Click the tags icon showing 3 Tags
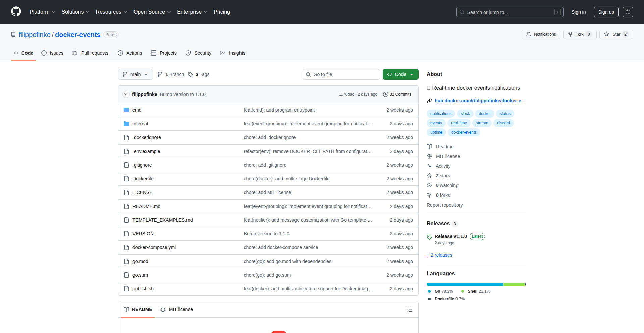The image size is (644, 333). pos(191,74)
